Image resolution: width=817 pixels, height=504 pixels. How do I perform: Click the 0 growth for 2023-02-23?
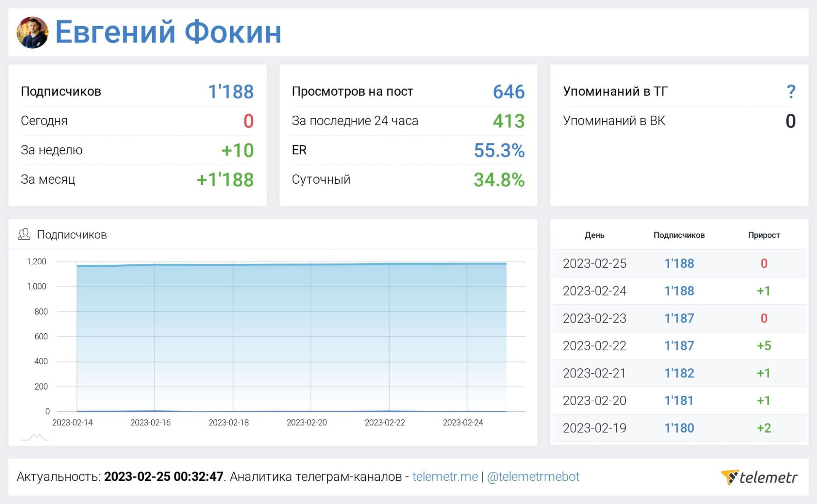pyautogui.click(x=764, y=318)
